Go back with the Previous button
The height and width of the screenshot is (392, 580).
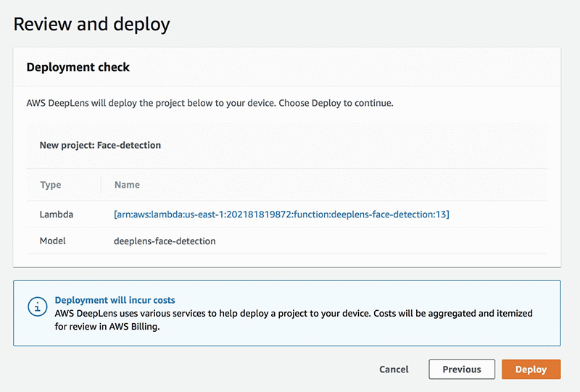coord(462,369)
